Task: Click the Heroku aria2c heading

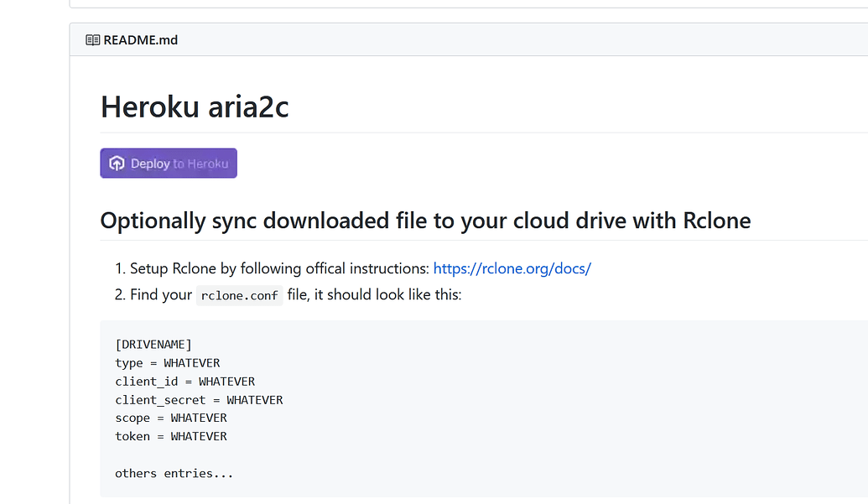Action: click(x=195, y=108)
